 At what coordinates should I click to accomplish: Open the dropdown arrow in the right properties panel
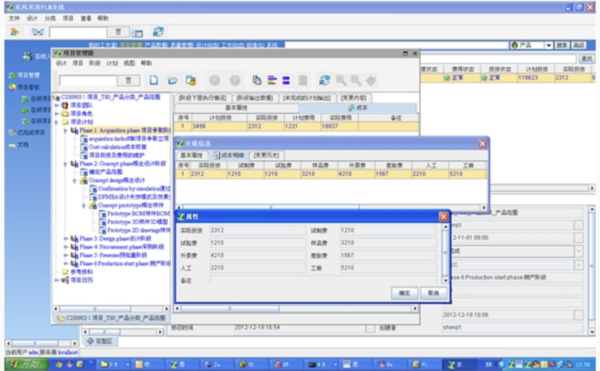coord(579,251)
